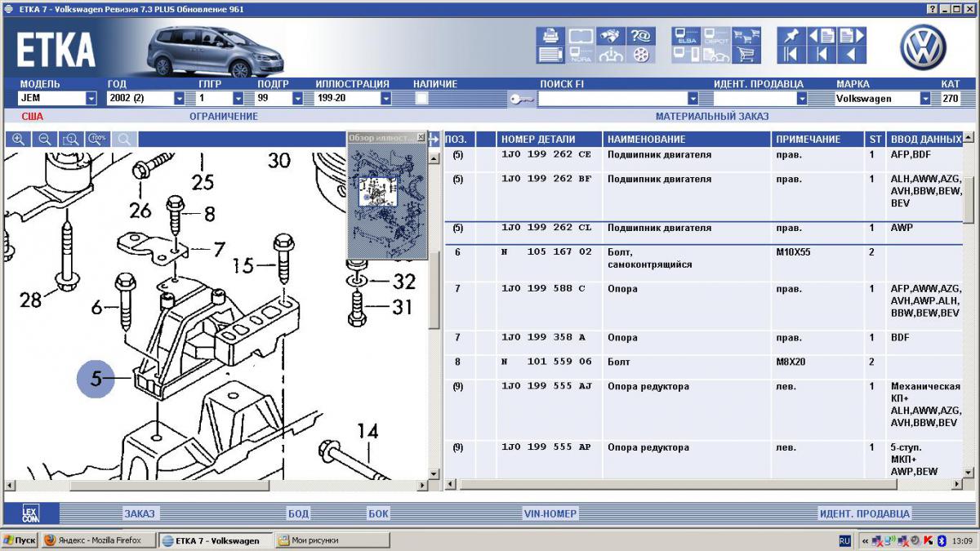Image resolution: width=980 pixels, height=551 pixels.
Task: Click the double-bar jump-to-start icon
Action: (791, 55)
